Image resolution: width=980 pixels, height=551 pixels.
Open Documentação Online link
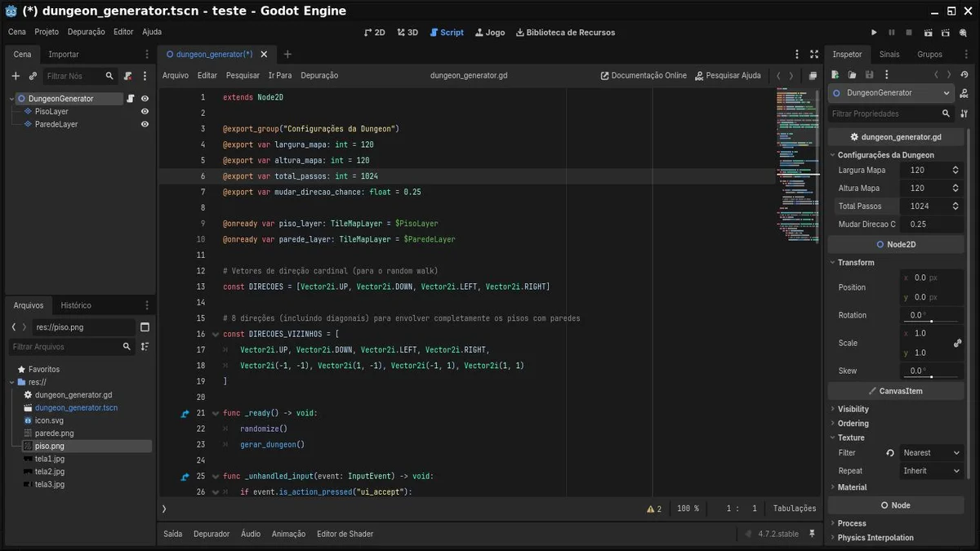pos(644,76)
